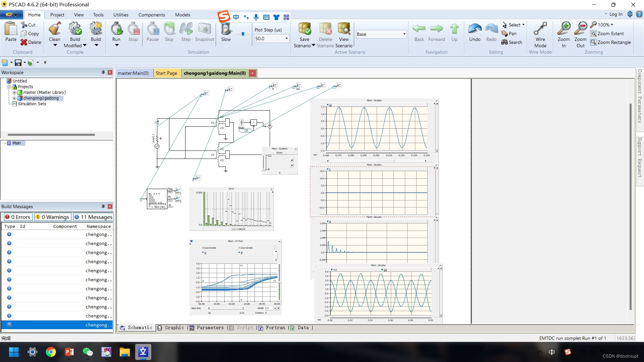This screenshot has width=644, height=362.
Task: Click the Save Scenario icon
Action: (x=305, y=29)
